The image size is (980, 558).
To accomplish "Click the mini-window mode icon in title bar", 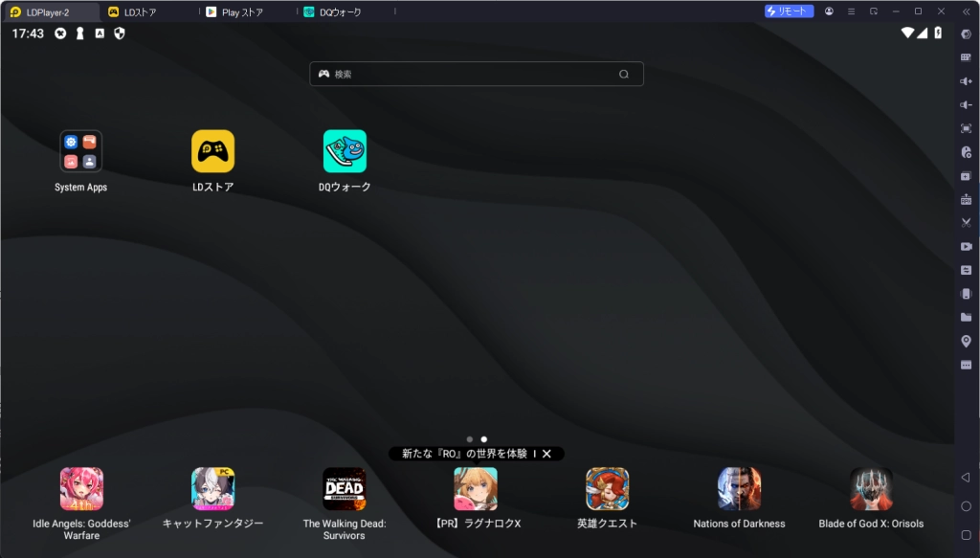I will coord(874,11).
